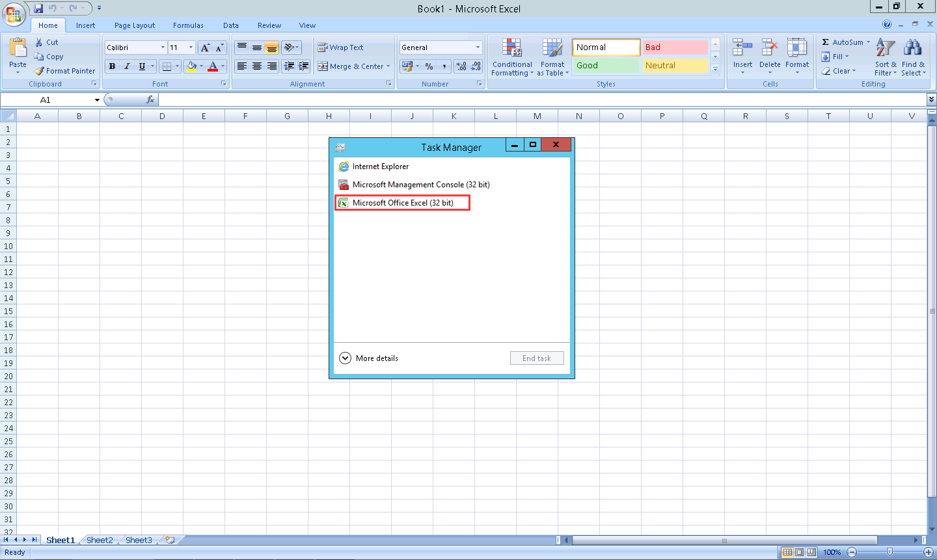Switch to Review ribbon tab
The height and width of the screenshot is (560, 937).
pos(269,25)
